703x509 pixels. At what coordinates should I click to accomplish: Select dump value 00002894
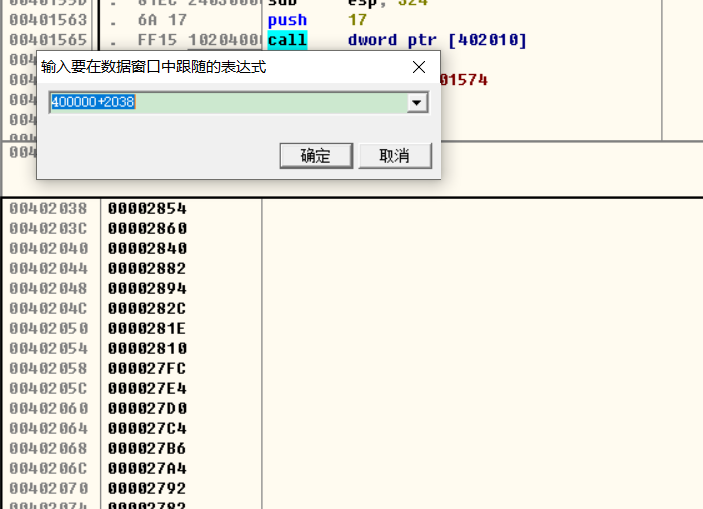pyautogui.click(x=147, y=288)
